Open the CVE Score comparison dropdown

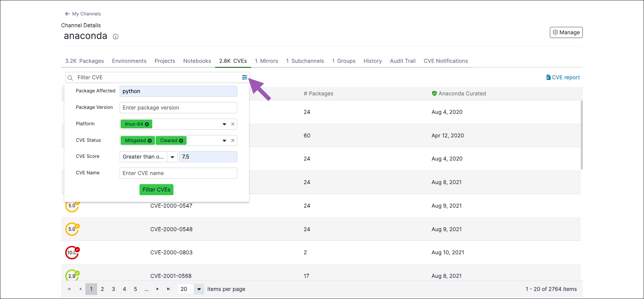(172, 157)
